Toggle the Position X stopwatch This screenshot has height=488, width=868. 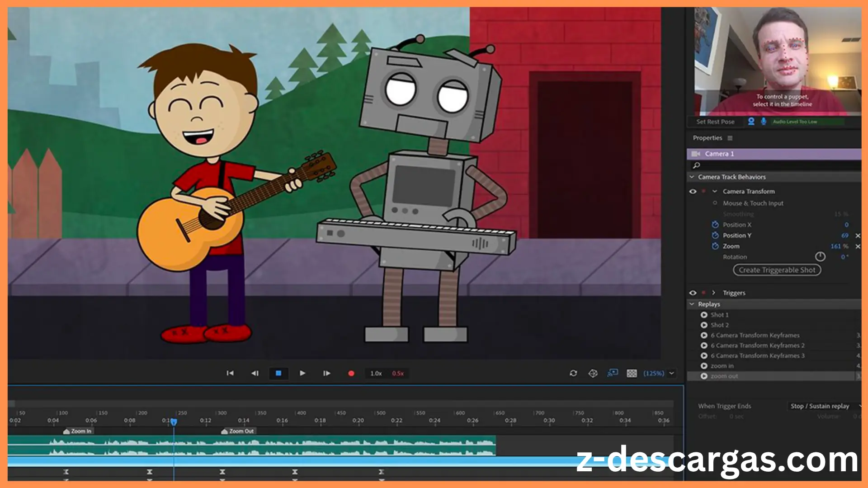coord(715,225)
